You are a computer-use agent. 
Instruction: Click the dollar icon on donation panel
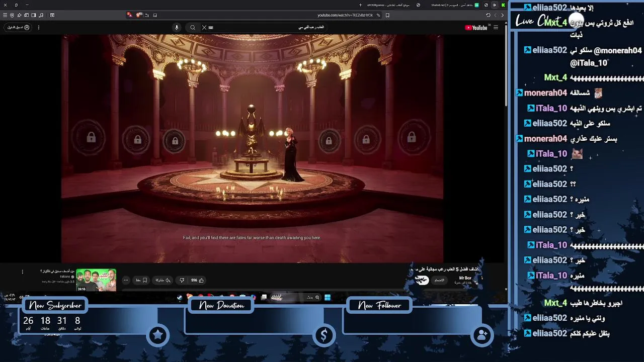click(324, 335)
